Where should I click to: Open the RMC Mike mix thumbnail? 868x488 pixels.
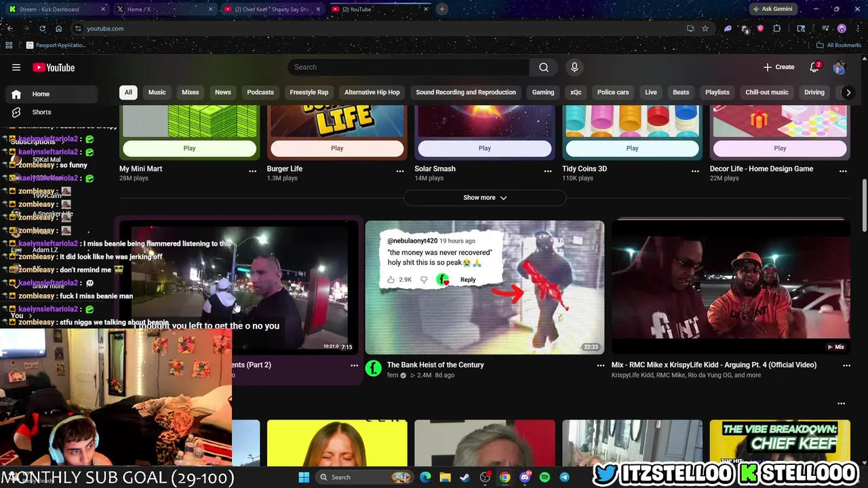pyautogui.click(x=730, y=287)
